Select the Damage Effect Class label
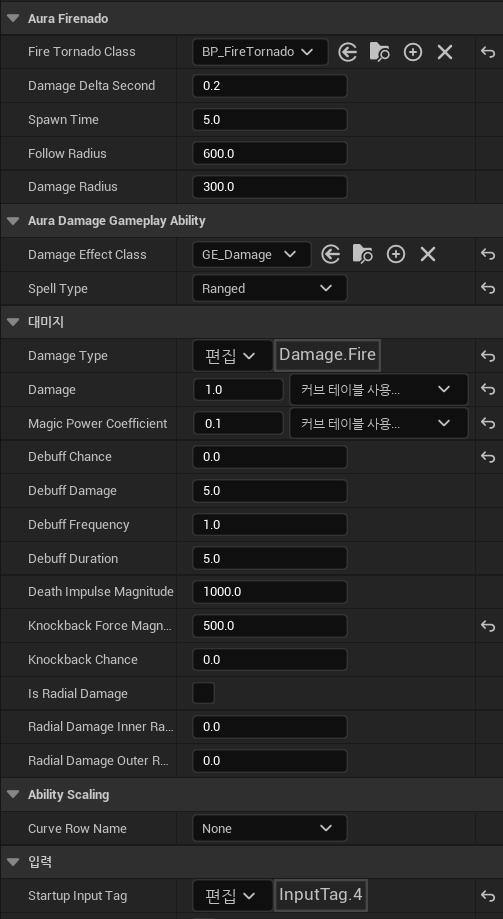 [87, 254]
